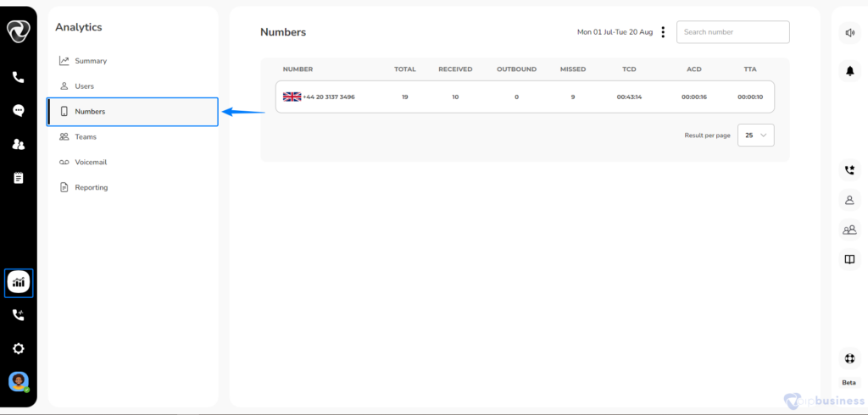Viewport: 868px width, 415px height.
Task: Click the Numbers page heading
Action: [x=283, y=32]
